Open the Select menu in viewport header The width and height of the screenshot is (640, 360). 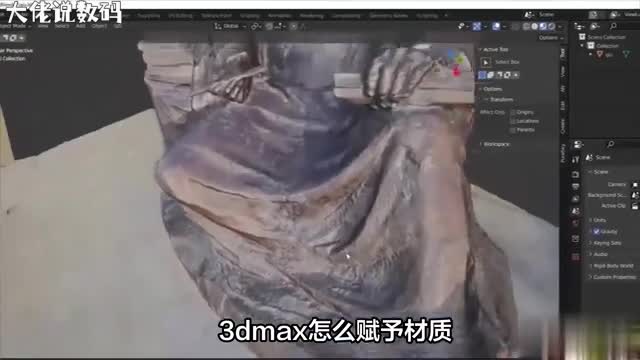[62, 26]
